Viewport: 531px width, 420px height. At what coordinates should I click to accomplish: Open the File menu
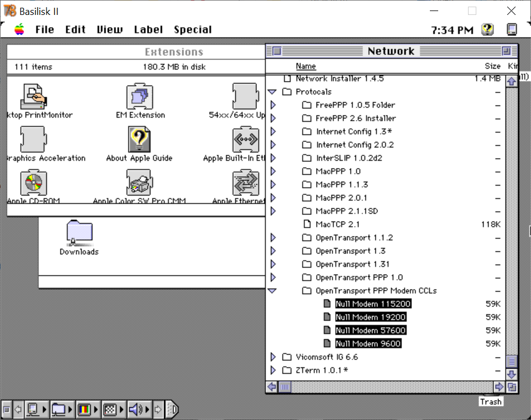45,29
